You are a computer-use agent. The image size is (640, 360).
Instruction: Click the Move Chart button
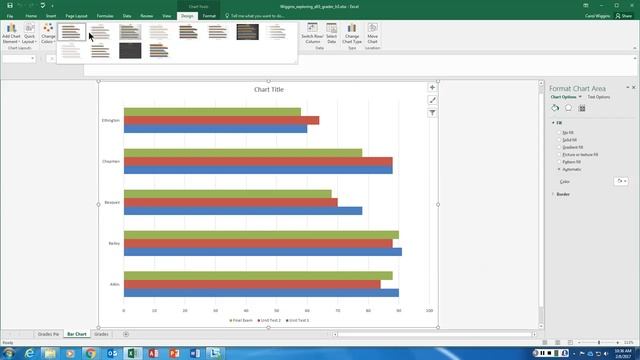pos(372,33)
